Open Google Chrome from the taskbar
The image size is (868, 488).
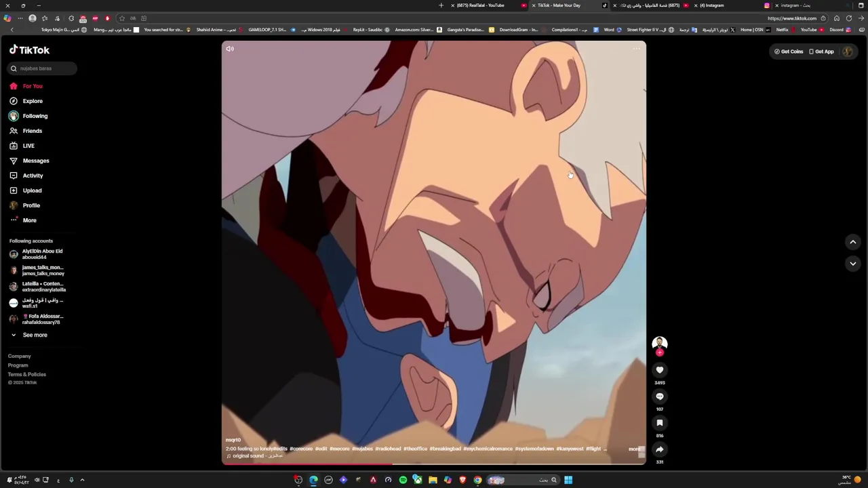click(x=477, y=480)
